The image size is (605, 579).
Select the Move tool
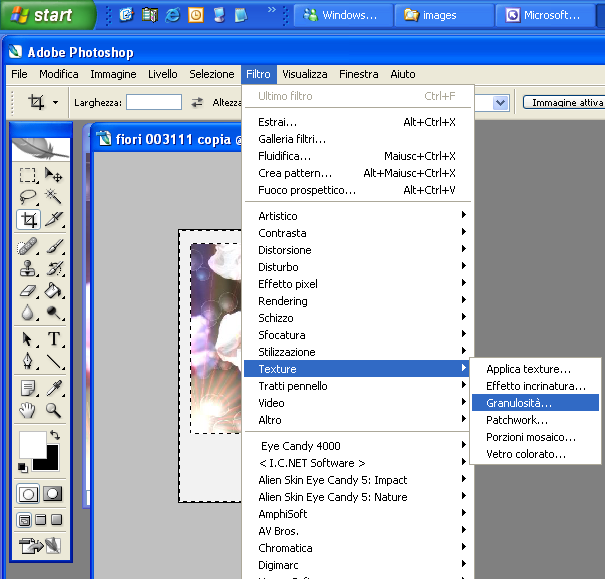coord(53,175)
